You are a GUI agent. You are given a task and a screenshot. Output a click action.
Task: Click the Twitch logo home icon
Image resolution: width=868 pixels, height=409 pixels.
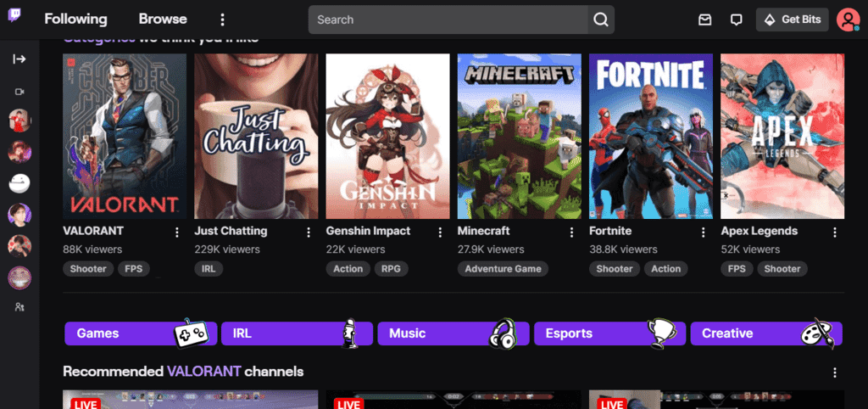[x=15, y=15]
